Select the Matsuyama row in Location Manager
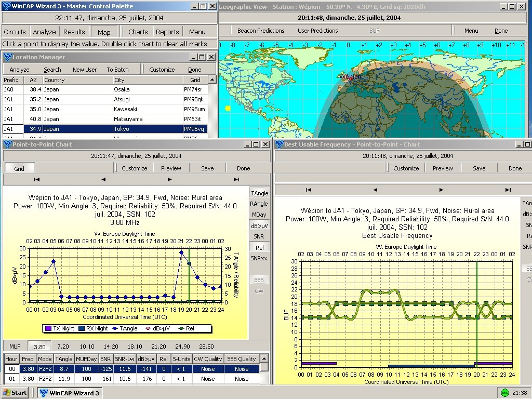 pos(105,119)
